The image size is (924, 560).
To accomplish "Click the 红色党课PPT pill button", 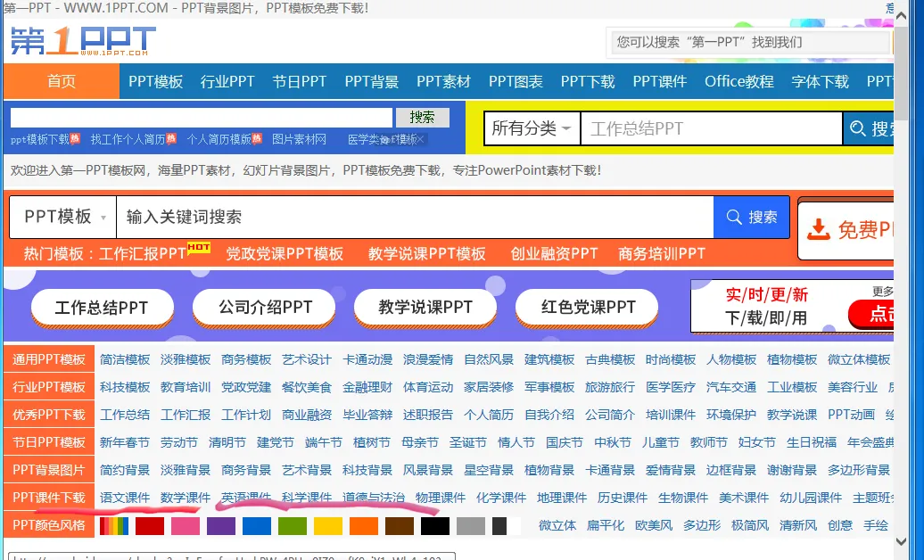I will click(x=587, y=307).
